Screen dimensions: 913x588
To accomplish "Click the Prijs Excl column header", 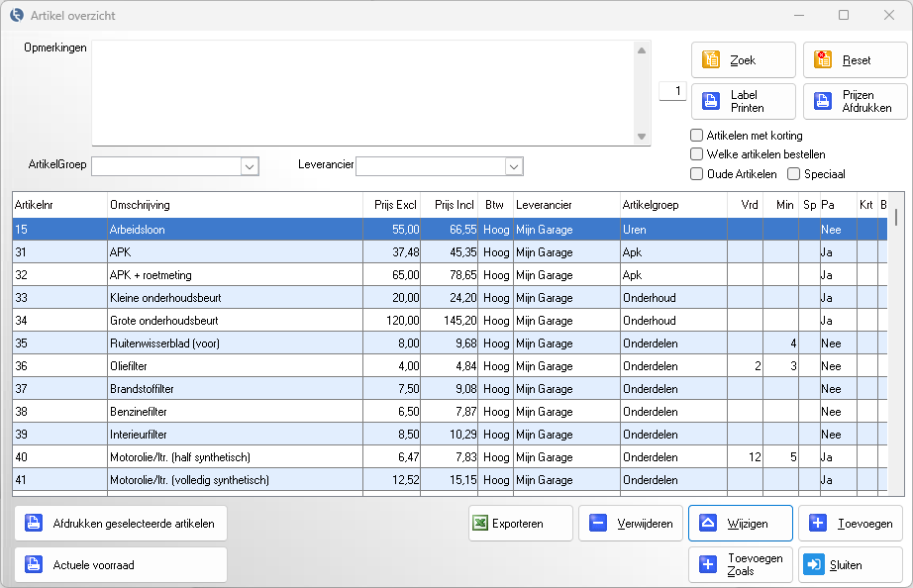I will coord(393,205).
